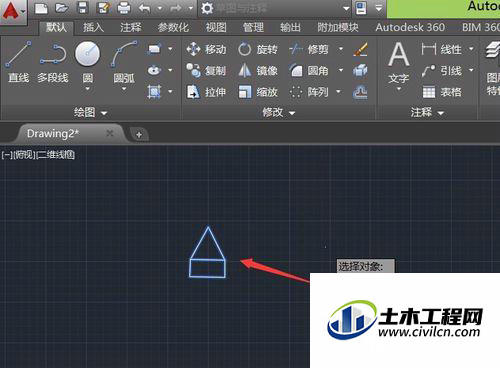Expand the 引线 leader dropdown arrow

point(471,70)
